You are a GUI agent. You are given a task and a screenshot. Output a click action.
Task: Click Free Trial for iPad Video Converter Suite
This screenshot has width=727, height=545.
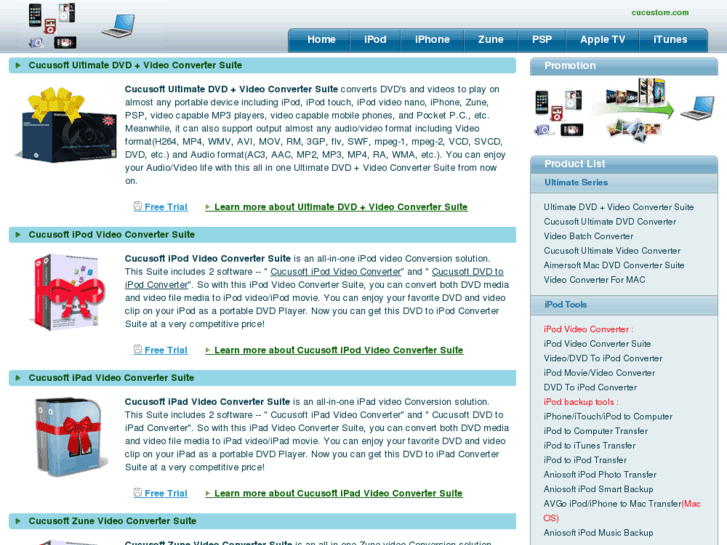166,494
